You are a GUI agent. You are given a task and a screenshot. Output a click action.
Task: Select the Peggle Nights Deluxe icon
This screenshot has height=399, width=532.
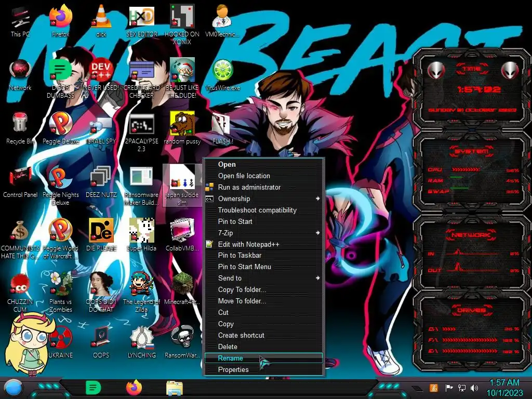click(x=60, y=185)
